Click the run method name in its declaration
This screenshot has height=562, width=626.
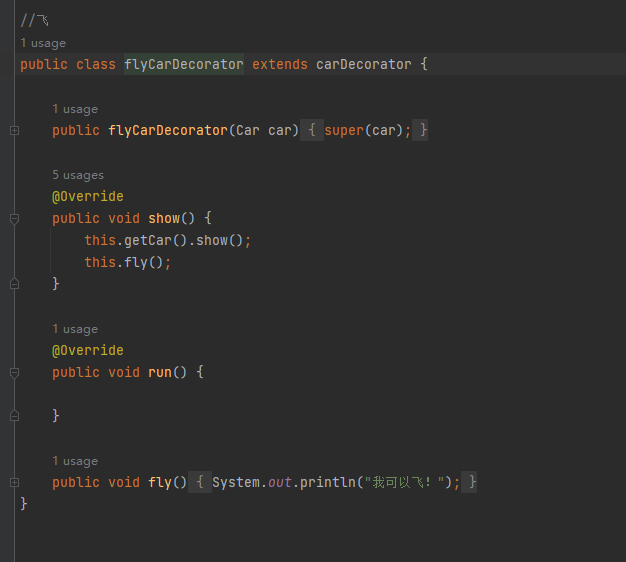pos(160,372)
